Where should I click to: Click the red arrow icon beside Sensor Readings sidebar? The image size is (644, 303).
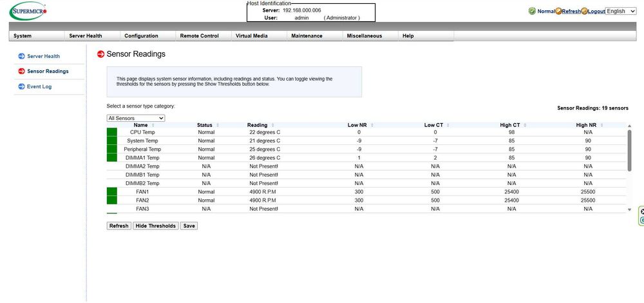21,71
